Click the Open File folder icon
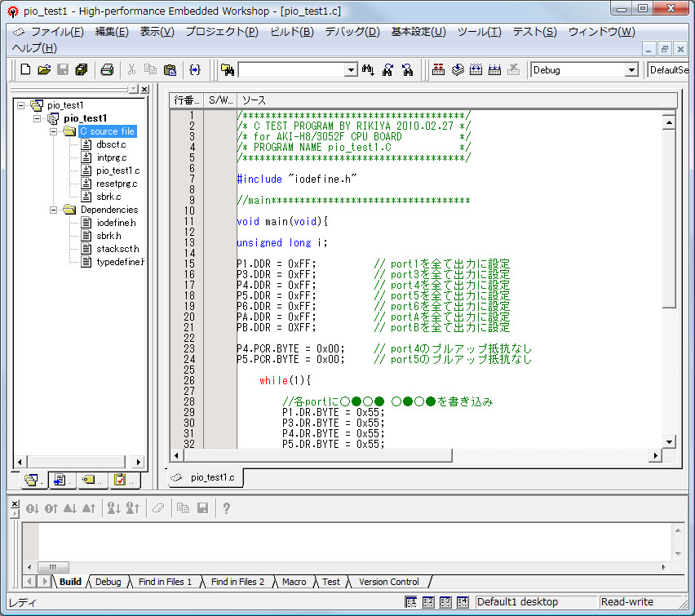695x616 pixels. tap(44, 70)
